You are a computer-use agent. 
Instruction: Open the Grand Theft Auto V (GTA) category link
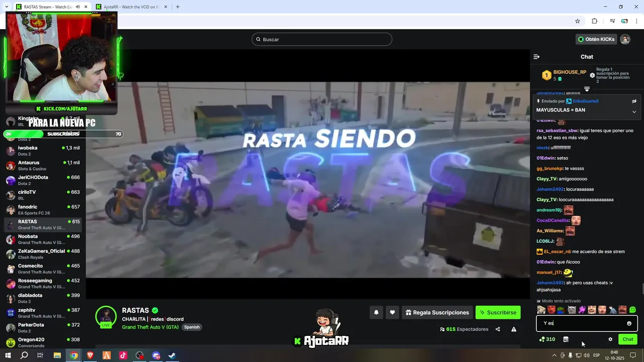pos(150,327)
